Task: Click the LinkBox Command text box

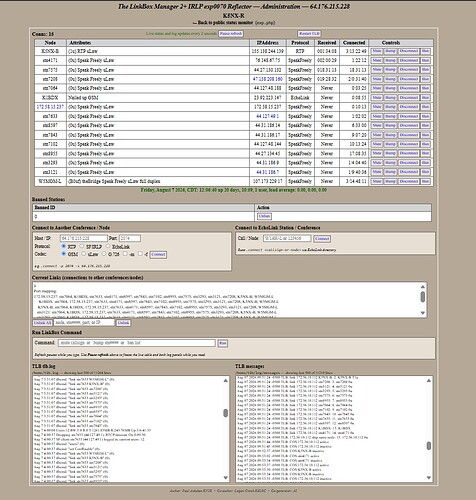Action: [x=137, y=343]
